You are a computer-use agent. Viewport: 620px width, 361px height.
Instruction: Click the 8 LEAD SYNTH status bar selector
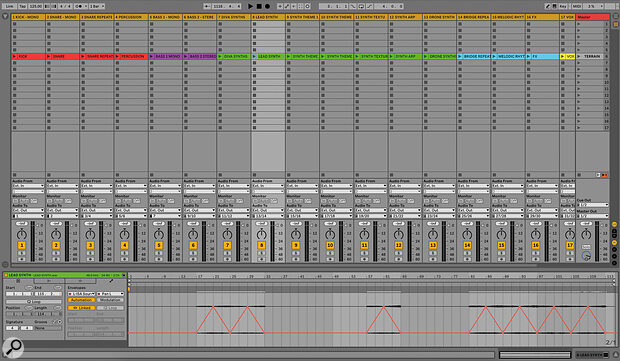point(592,355)
